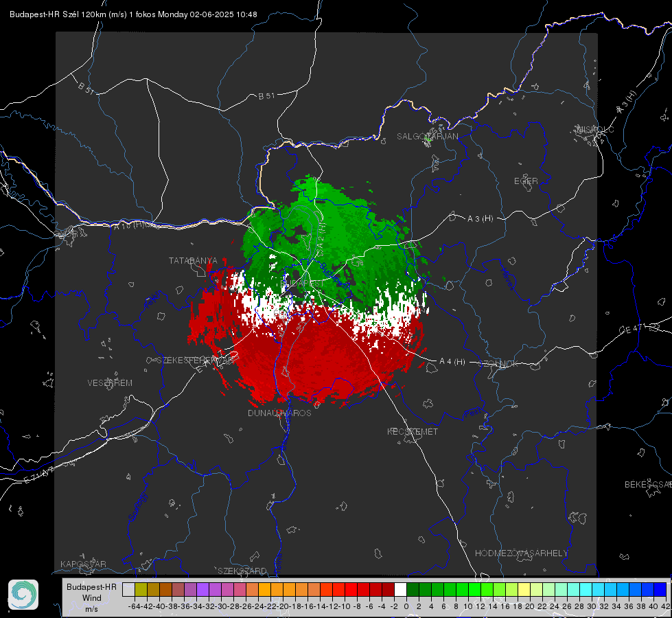Click the BUDAPEST label on the radar
Viewport: 672px width, 618px height.
point(303,284)
